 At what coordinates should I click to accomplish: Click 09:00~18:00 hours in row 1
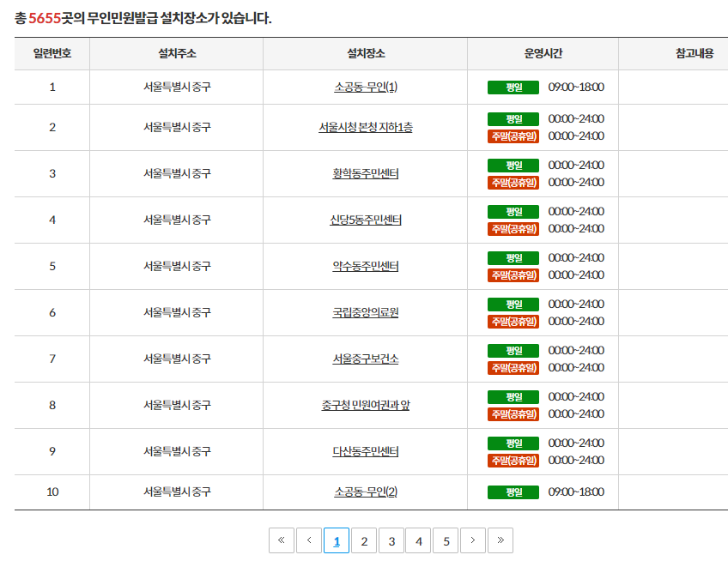(576, 87)
